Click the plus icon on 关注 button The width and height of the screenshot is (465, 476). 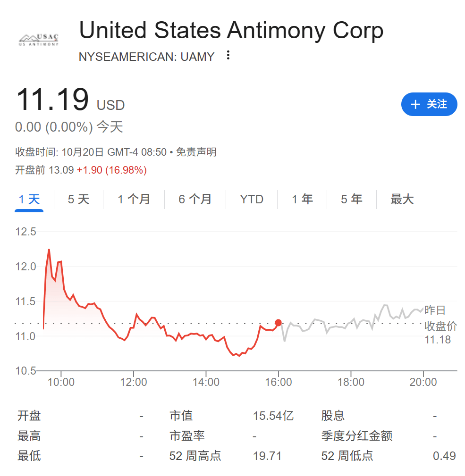[415, 105]
